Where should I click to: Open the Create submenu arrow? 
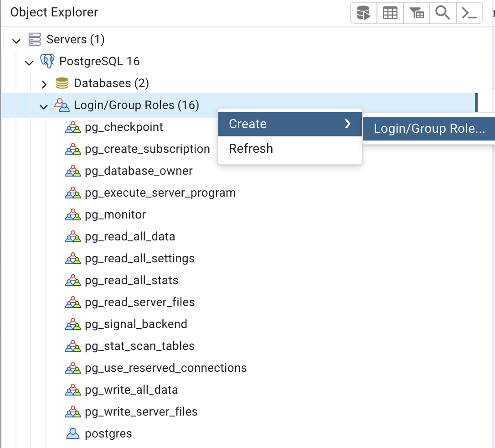click(x=348, y=124)
